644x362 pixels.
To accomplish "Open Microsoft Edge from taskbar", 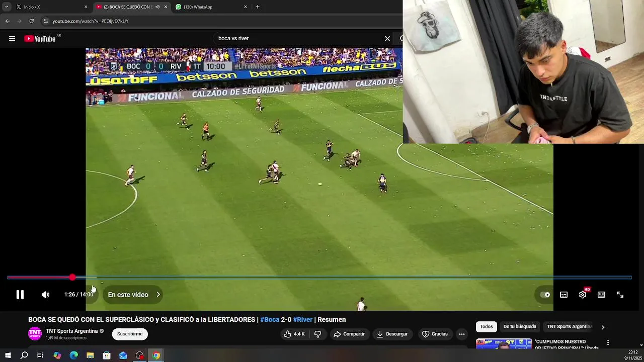I will point(74,355).
